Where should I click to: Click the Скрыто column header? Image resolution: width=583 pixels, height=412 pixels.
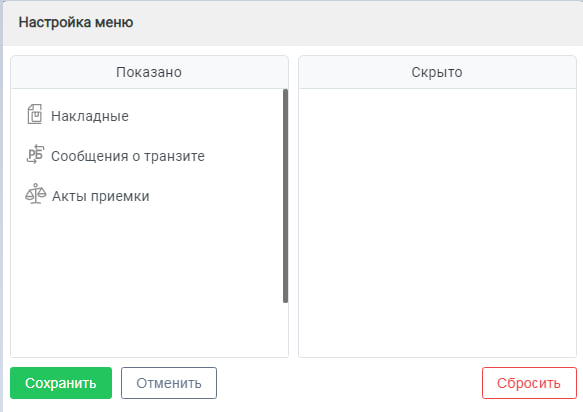click(437, 72)
